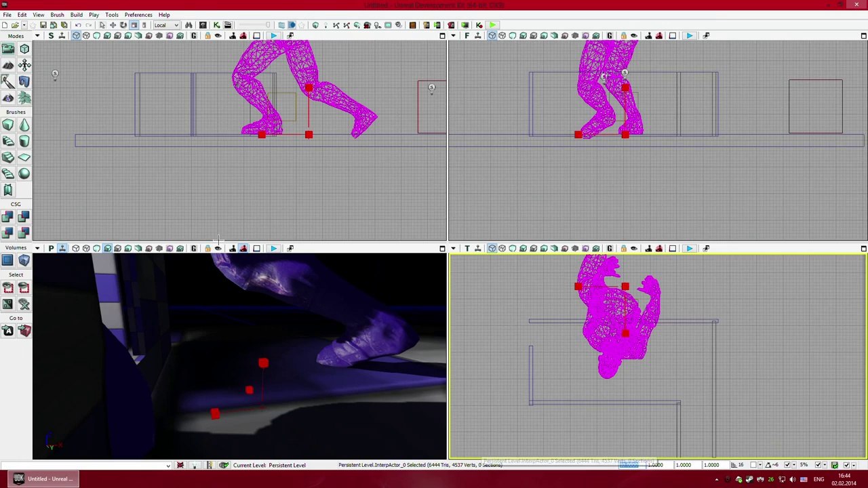This screenshot has height=488, width=868.
Task: Open the Build menu
Action: point(76,14)
